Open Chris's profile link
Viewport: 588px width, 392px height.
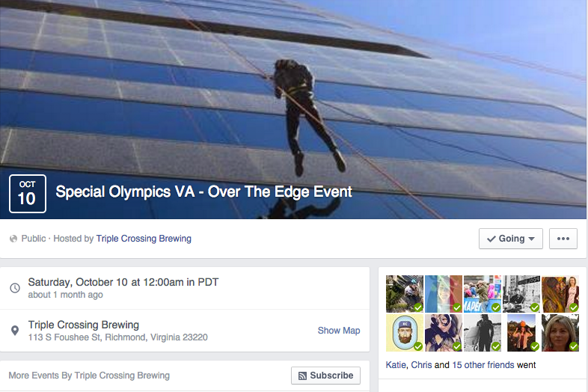pyautogui.click(x=421, y=365)
